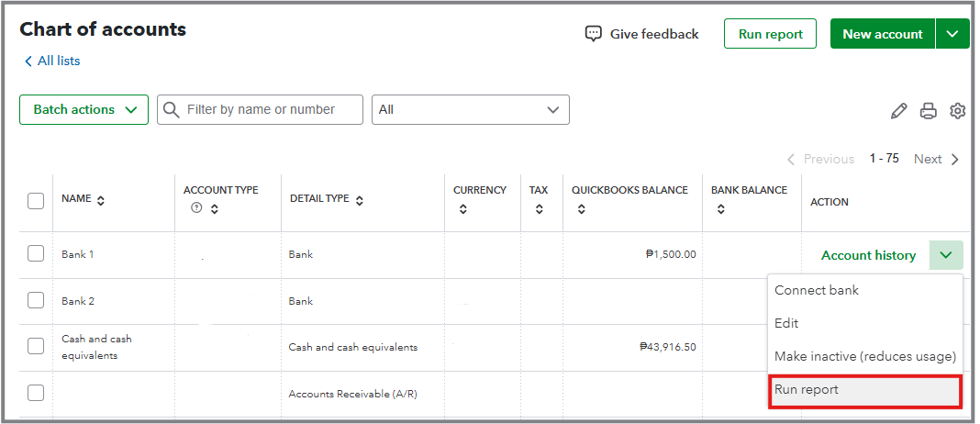Screen dimensions: 980x424
Task: Go back to All lists
Action: [52, 61]
